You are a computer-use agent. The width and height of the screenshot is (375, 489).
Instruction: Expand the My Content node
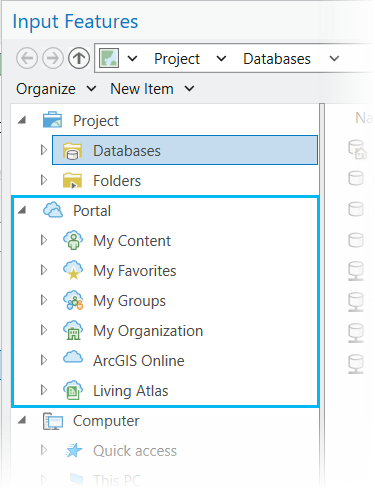tap(44, 240)
